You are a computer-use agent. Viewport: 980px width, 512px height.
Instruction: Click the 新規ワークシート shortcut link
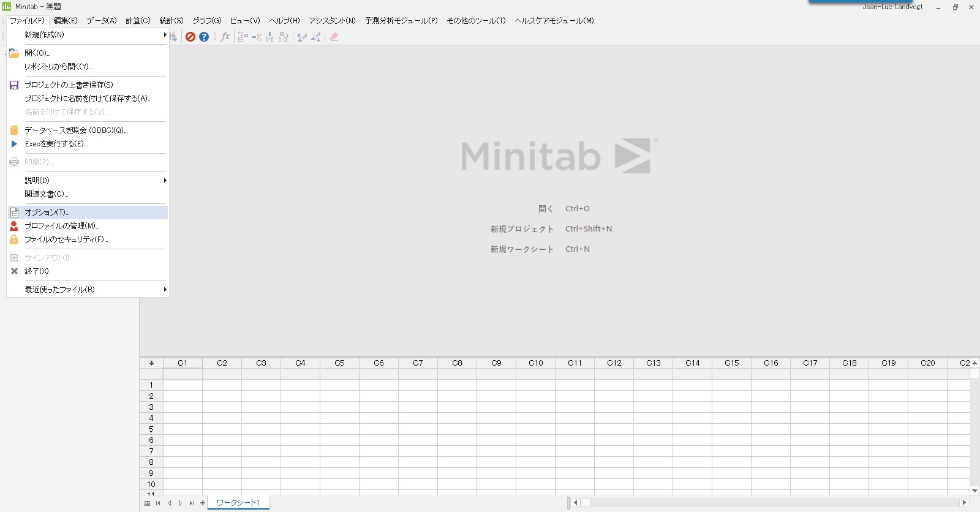(540, 249)
